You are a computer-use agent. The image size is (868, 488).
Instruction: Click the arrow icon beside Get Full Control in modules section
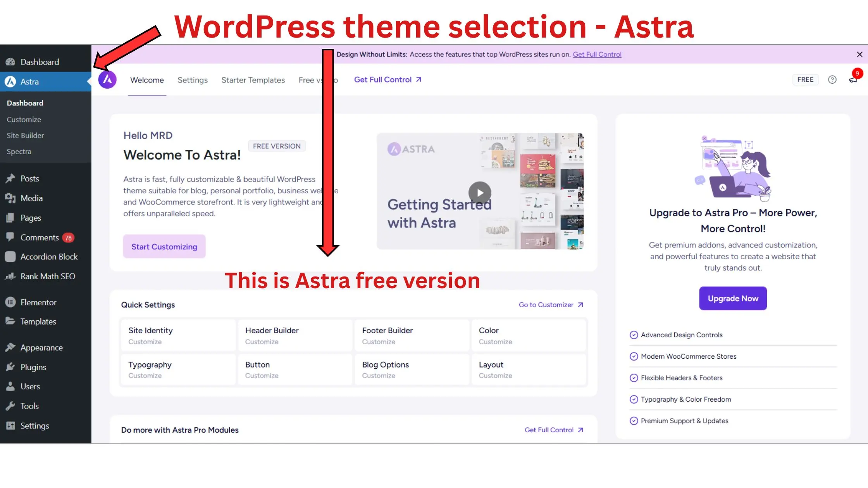tap(580, 430)
